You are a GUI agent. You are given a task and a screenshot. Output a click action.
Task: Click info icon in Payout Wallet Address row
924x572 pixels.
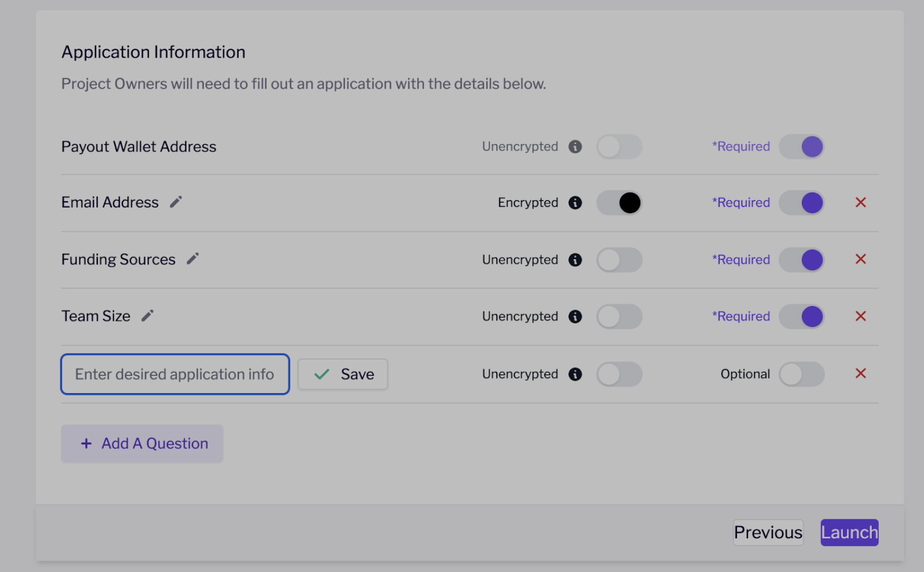575,147
